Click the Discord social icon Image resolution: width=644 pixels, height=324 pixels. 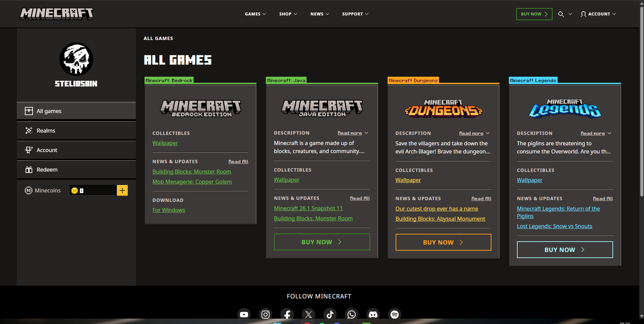(373, 314)
